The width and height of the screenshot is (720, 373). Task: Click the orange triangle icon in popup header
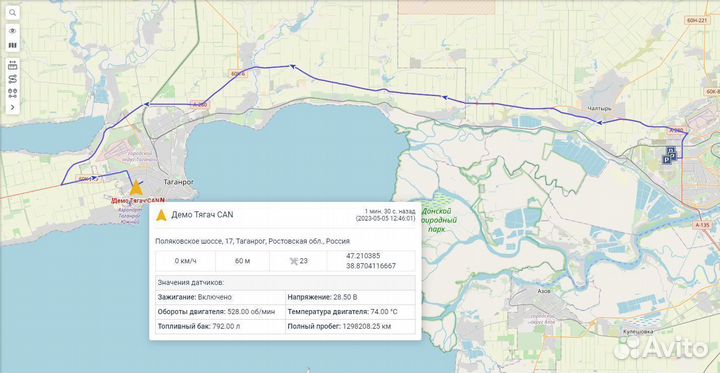point(161,215)
